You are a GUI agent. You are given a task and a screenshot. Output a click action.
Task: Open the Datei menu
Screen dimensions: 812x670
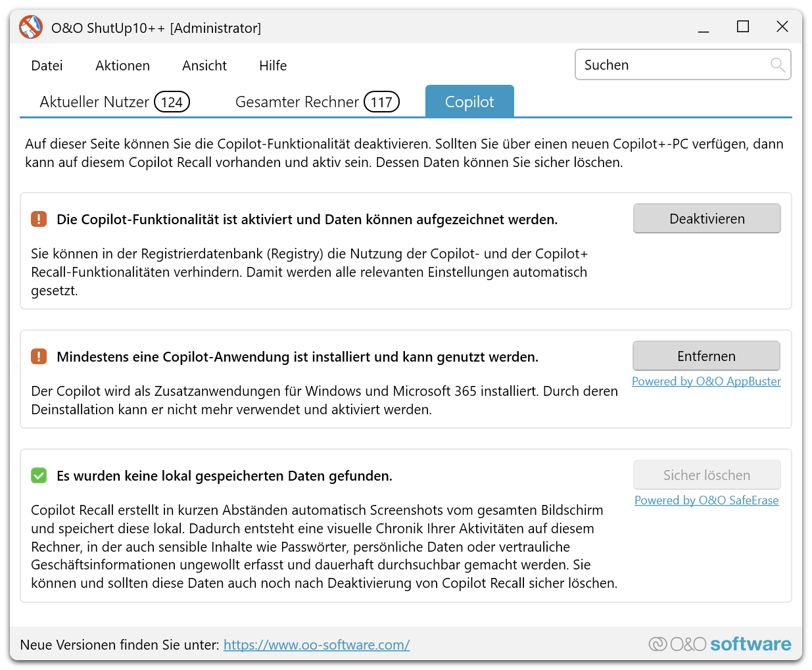point(47,66)
